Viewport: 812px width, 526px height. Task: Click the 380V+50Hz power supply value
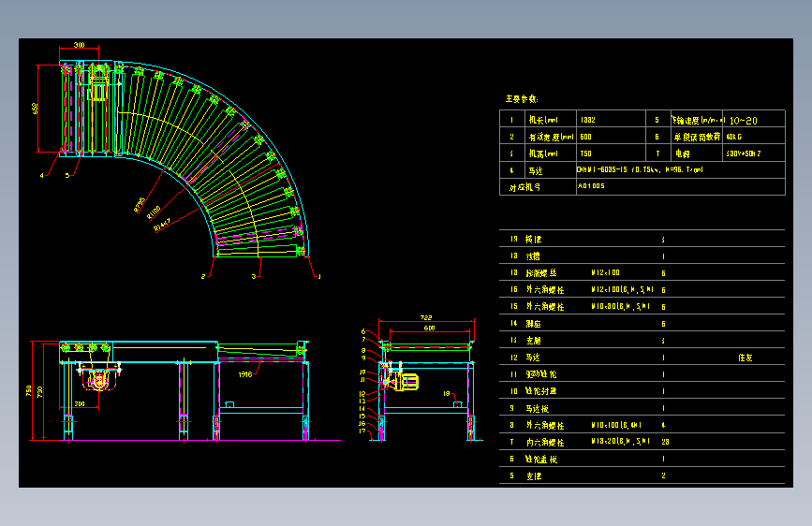(743, 153)
